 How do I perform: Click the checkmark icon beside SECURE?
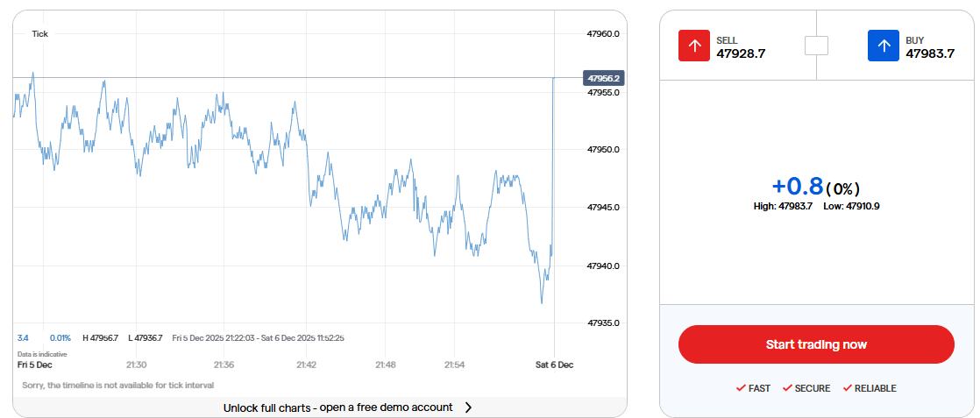point(787,388)
